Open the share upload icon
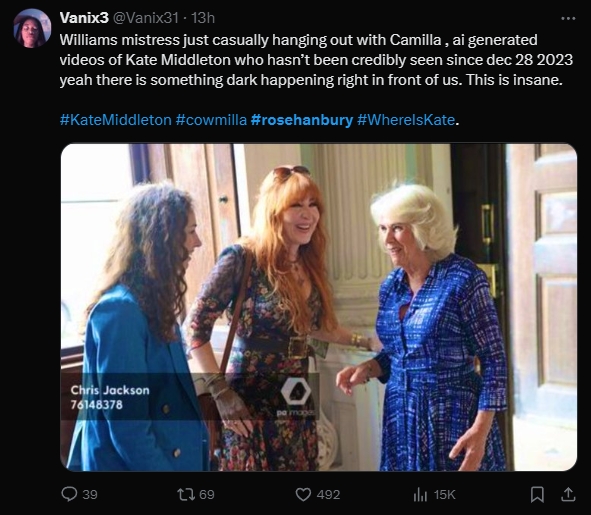 (568, 494)
